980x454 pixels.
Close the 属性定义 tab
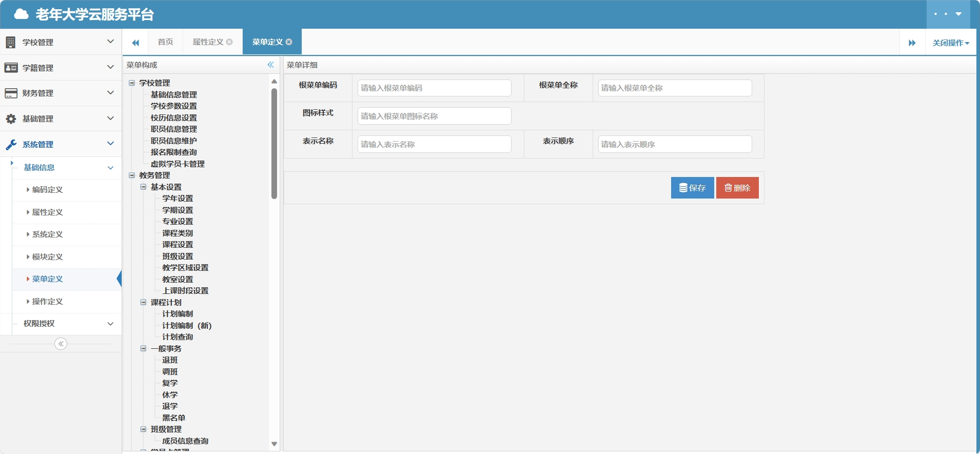[x=229, y=42]
